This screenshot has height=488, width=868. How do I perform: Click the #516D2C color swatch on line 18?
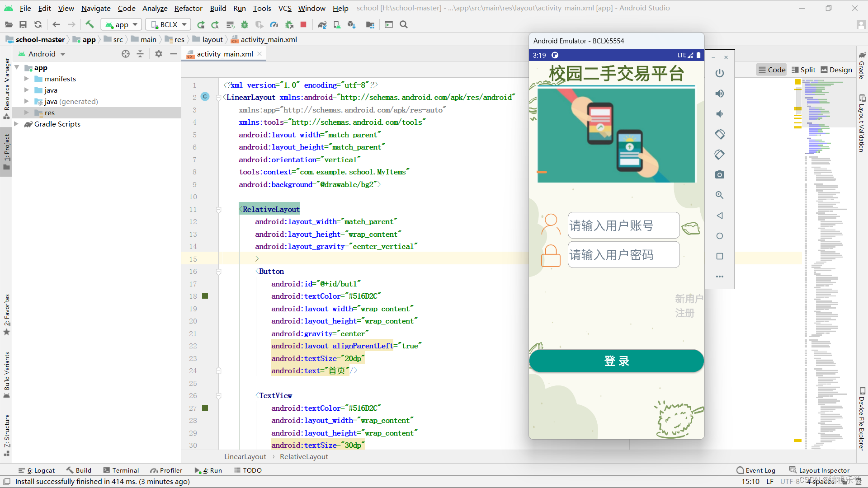205,296
